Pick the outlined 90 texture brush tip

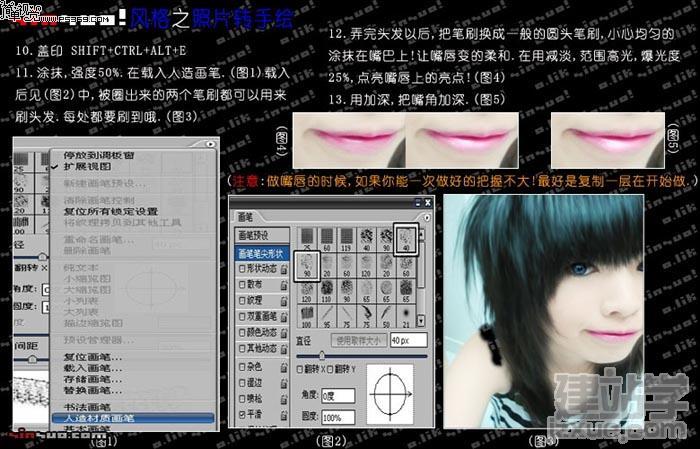[x=307, y=266]
